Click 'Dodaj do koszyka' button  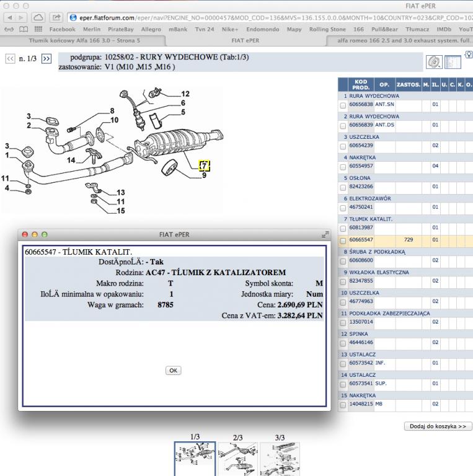coord(438,426)
